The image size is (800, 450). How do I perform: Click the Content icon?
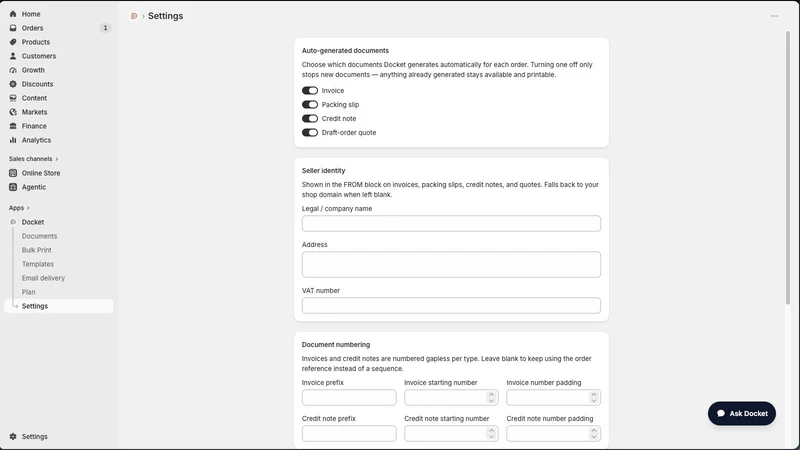(x=13, y=98)
